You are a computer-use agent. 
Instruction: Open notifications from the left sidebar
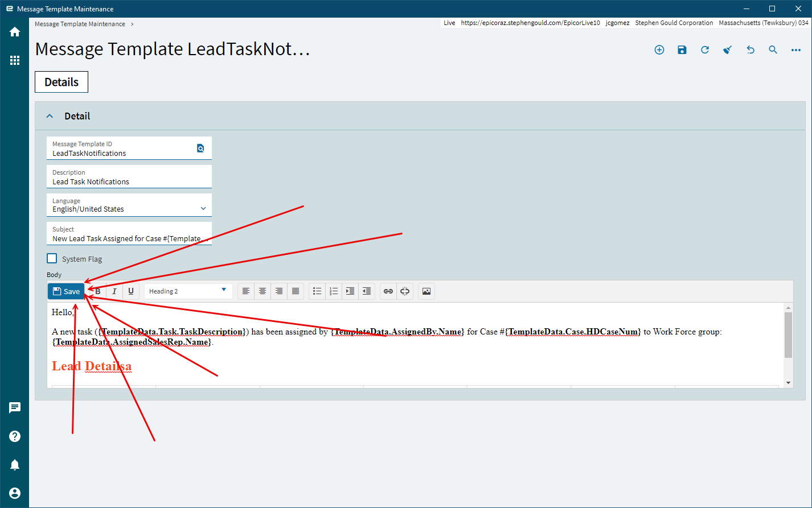tap(14, 464)
